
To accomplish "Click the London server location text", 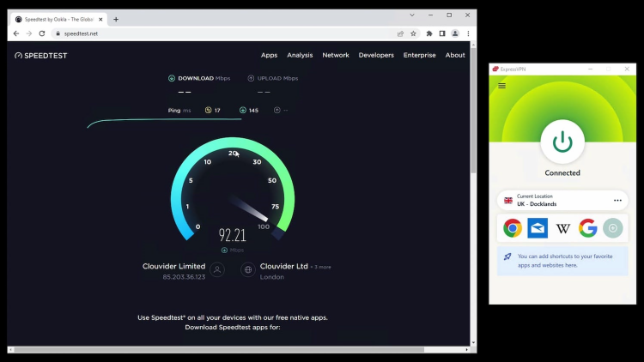I will [272, 277].
